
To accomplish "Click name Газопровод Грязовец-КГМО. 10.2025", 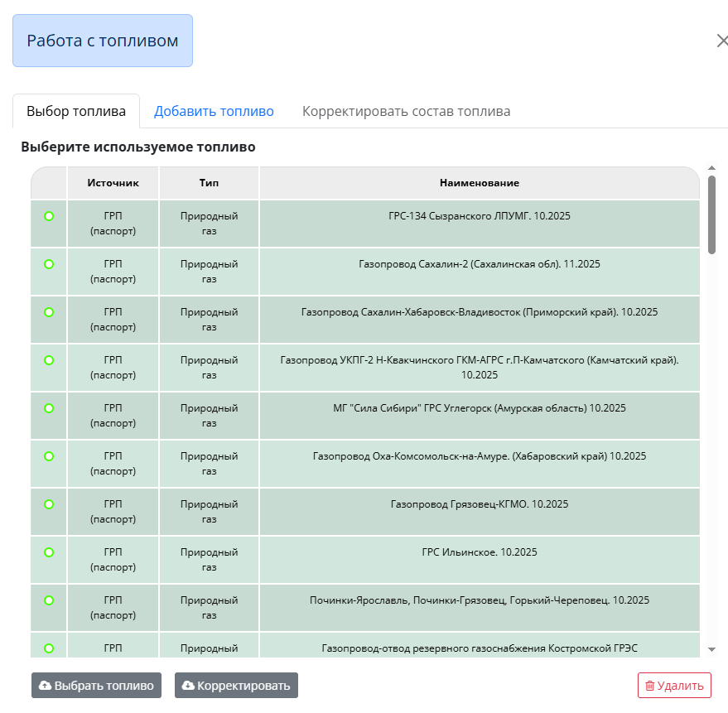I will click(x=480, y=504).
